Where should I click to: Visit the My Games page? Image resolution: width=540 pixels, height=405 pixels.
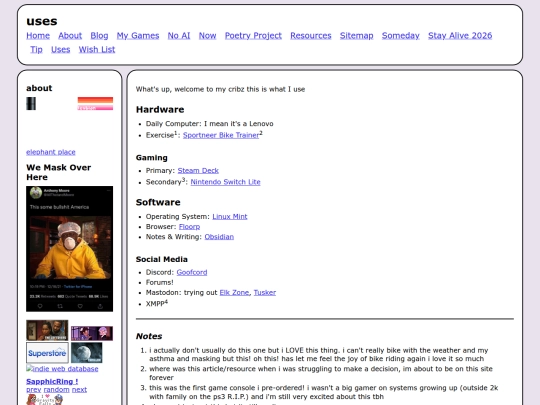pyautogui.click(x=138, y=36)
